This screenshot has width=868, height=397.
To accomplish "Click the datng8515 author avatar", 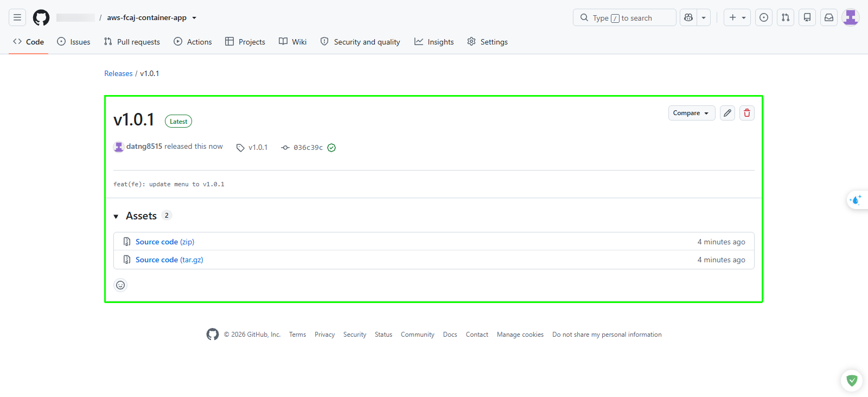I will pyautogui.click(x=119, y=147).
